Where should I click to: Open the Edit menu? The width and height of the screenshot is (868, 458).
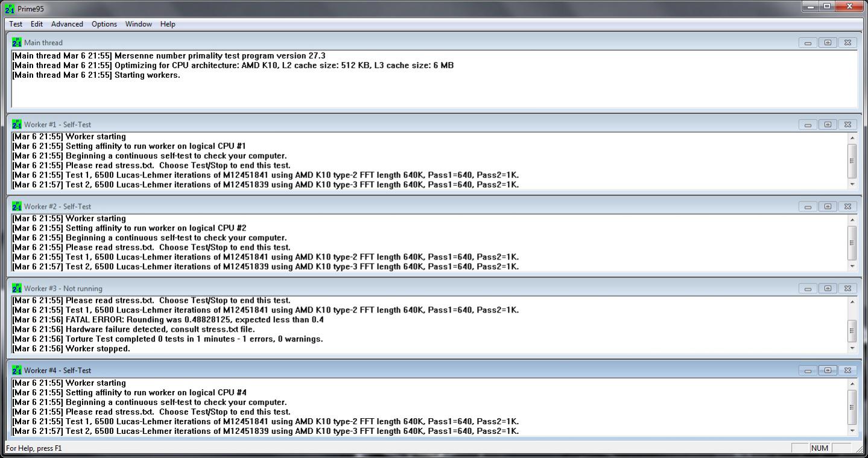click(x=37, y=24)
